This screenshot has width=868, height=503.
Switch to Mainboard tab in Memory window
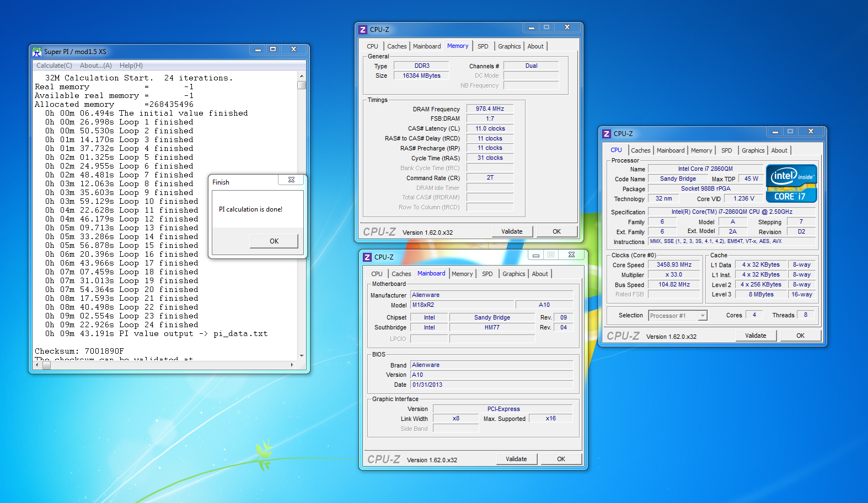[427, 46]
